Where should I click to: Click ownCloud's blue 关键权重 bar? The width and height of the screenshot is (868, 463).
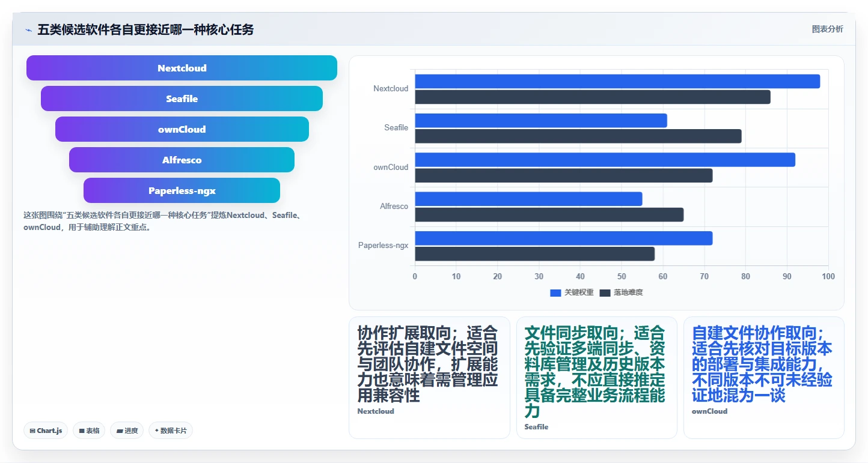605,160
